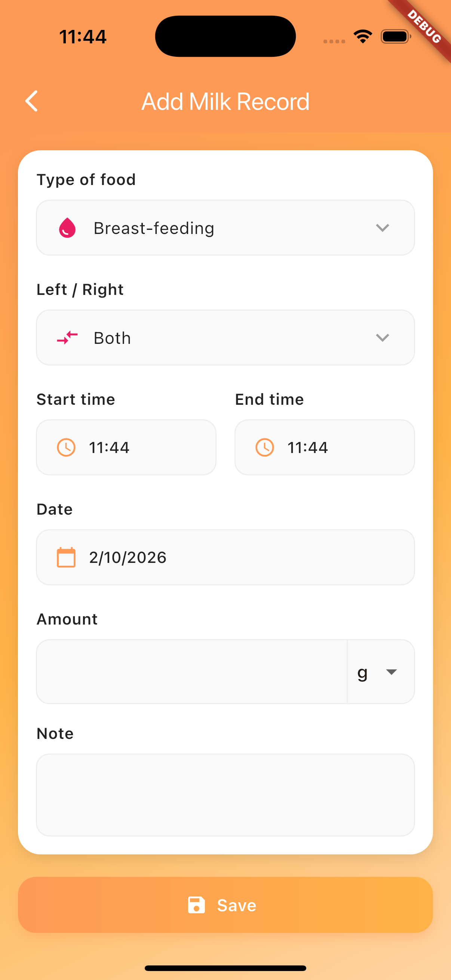451x980 pixels.
Task: Click the Note text area
Action: click(225, 795)
